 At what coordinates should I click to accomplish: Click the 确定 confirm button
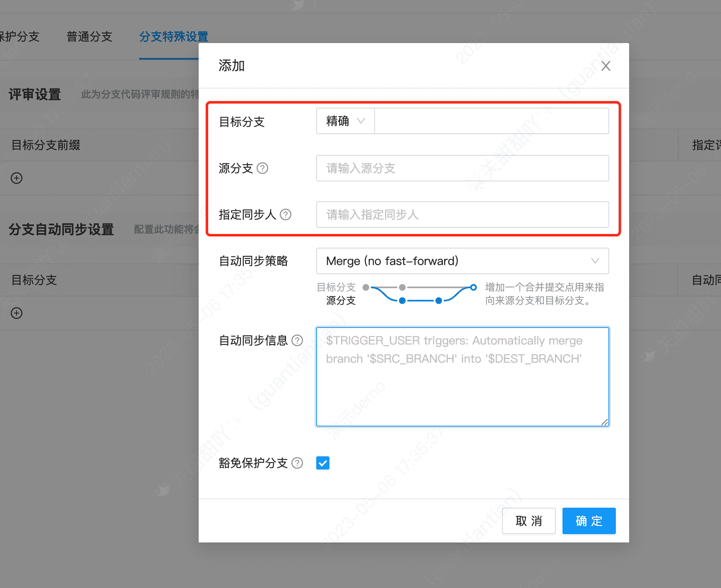point(589,521)
